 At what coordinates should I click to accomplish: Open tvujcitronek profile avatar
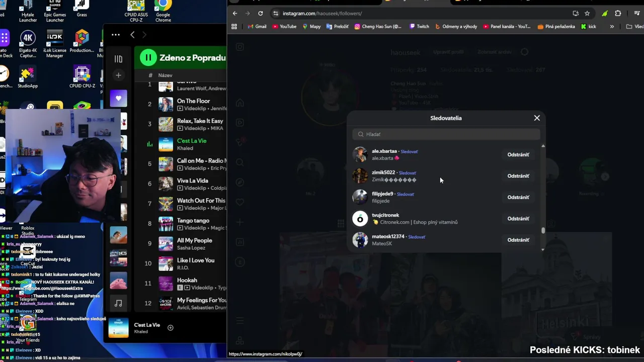[360, 219]
